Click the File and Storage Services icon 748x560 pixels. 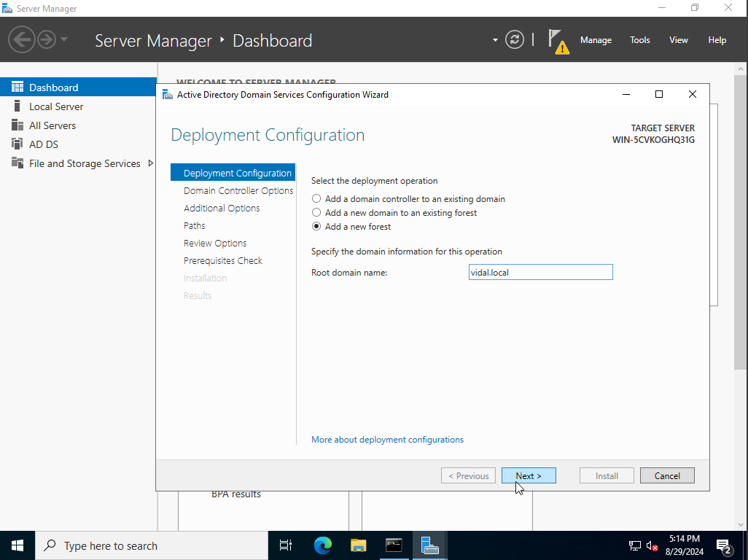pos(17,163)
